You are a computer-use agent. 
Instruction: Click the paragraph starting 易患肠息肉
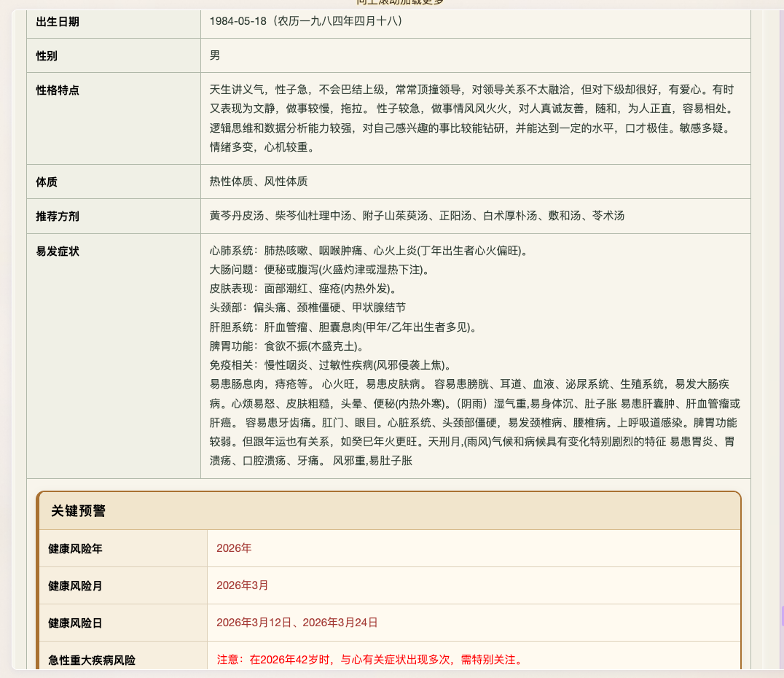pyautogui.click(x=474, y=422)
